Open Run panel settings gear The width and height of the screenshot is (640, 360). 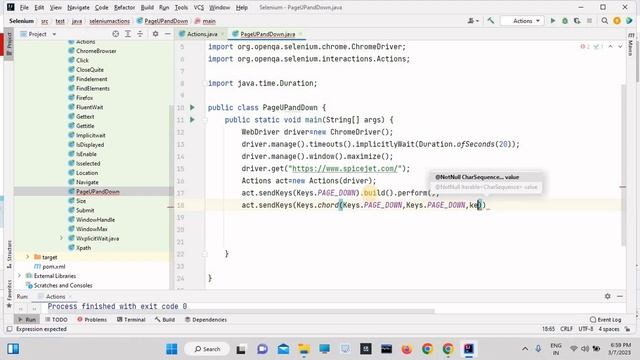pyautogui.click(x=608, y=296)
